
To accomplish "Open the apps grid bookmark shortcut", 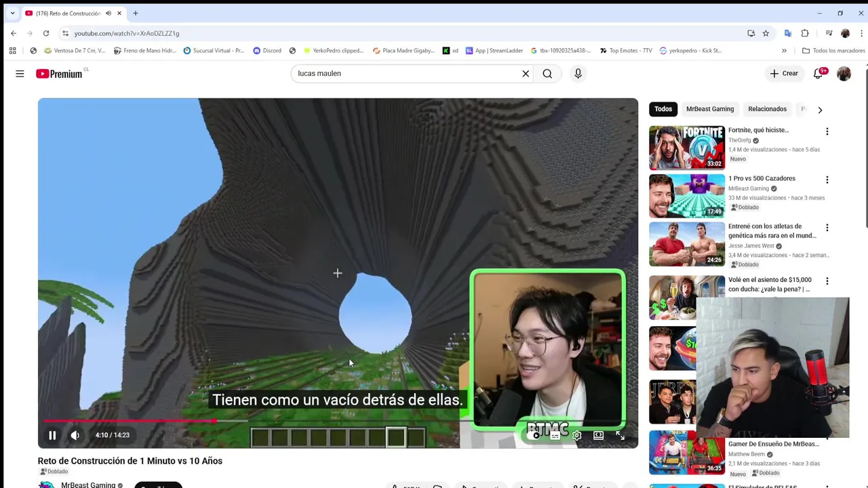I will coord(12,50).
